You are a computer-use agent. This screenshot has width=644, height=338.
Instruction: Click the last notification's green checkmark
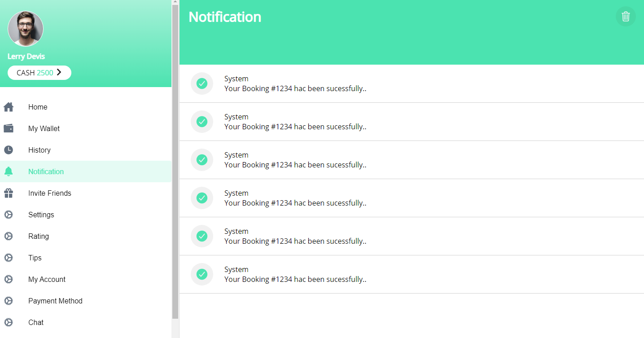(202, 274)
